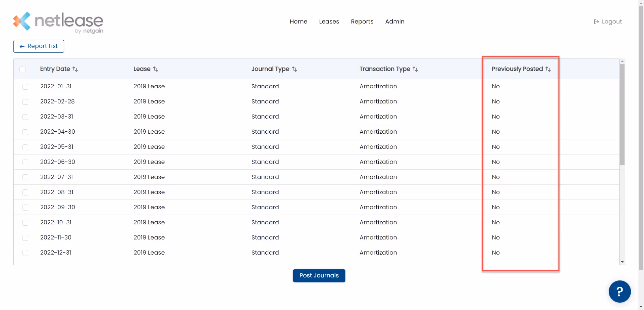Click 2019 Lease in the 2022-07-31 row
The width and height of the screenshot is (644, 310).
[149, 177]
